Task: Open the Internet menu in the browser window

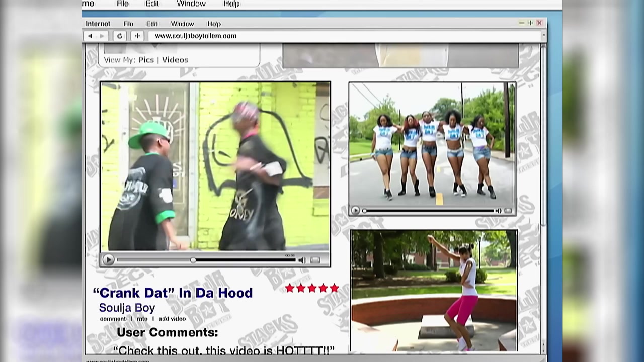Action: click(x=98, y=24)
